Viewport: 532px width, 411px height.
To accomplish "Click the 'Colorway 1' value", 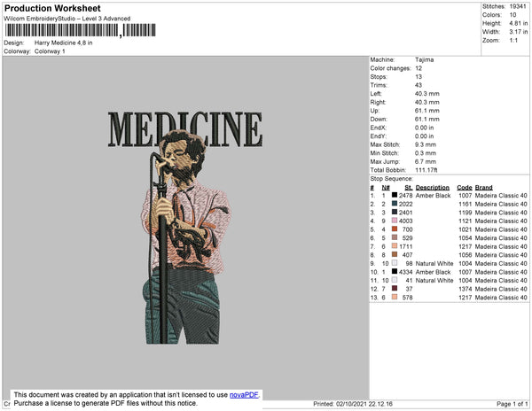I will tap(50, 51).
